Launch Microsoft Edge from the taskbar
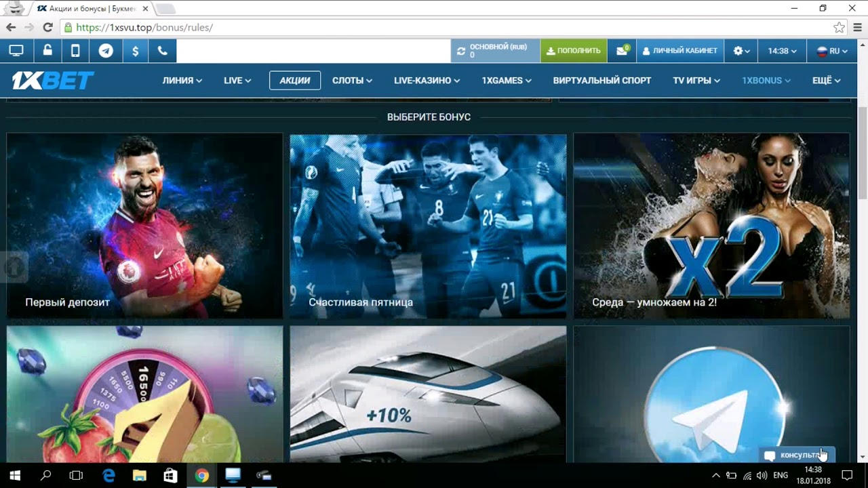This screenshot has width=868, height=488. 108,476
